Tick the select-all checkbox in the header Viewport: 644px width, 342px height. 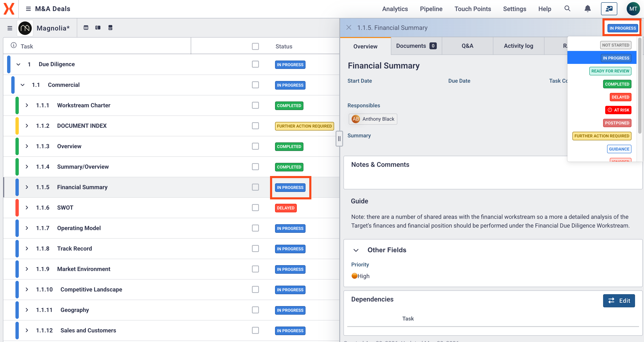[x=255, y=46]
